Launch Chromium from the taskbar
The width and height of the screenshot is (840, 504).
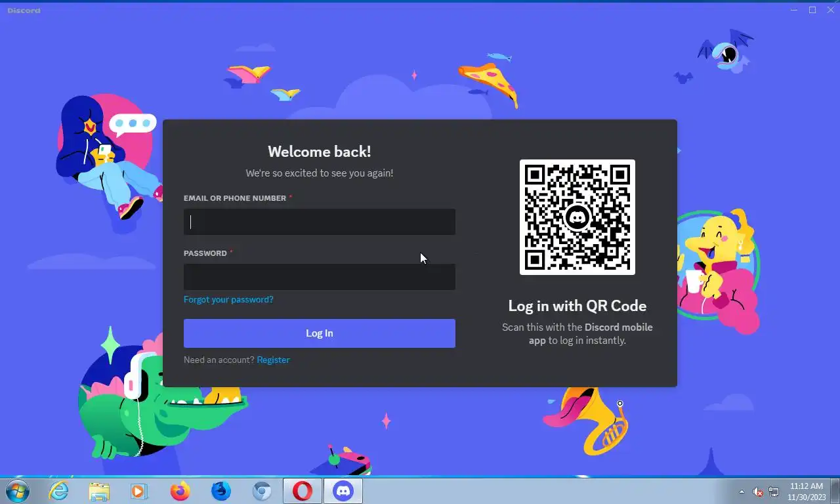pyautogui.click(x=262, y=491)
